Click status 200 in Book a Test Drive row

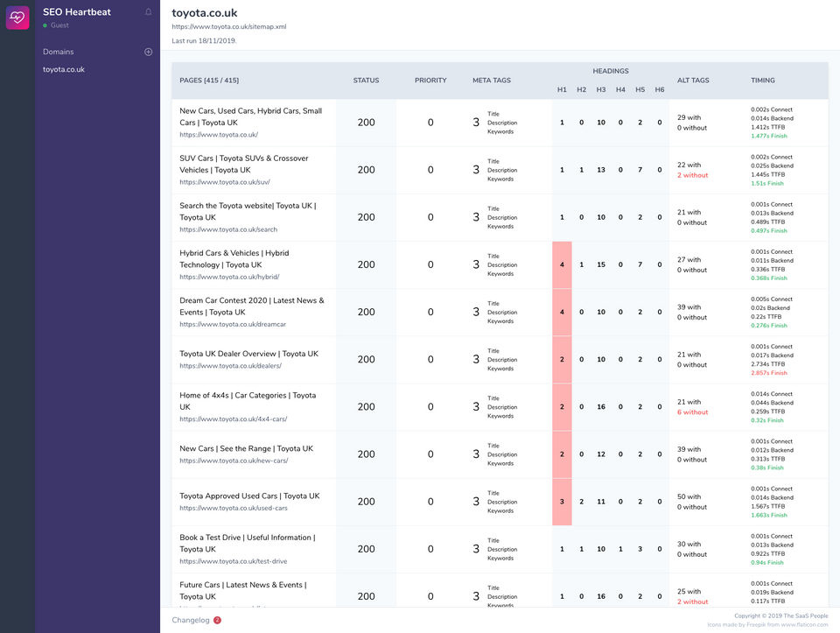click(x=366, y=549)
